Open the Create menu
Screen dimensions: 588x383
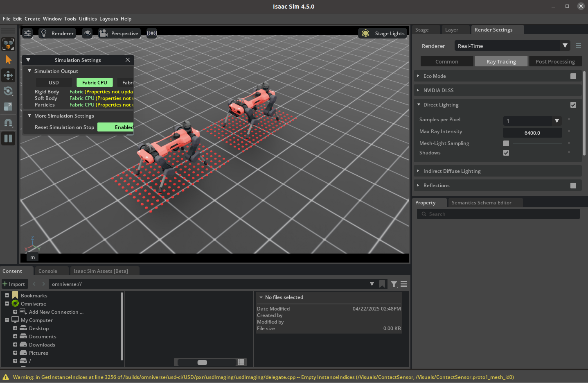point(32,19)
